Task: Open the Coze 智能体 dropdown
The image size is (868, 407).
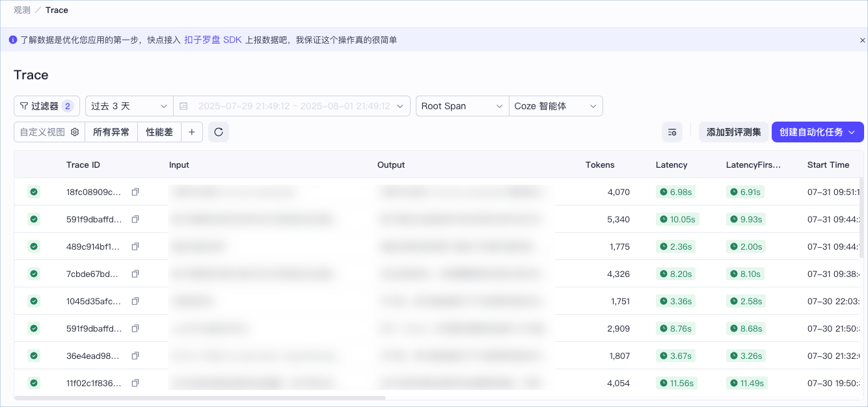Action: coord(556,106)
